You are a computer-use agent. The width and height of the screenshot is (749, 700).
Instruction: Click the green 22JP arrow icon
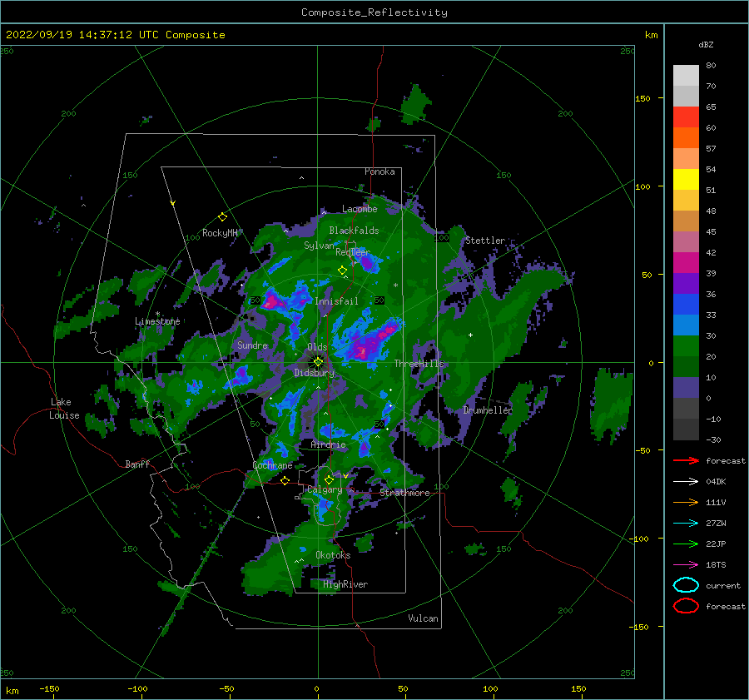(x=686, y=544)
